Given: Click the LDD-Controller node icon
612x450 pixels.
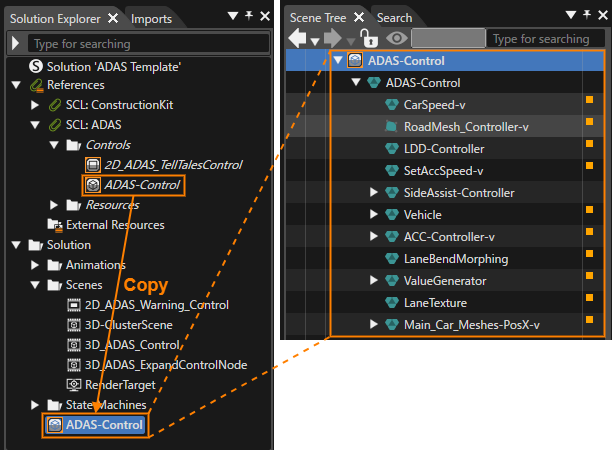Looking at the screenshot, I should tap(391, 149).
